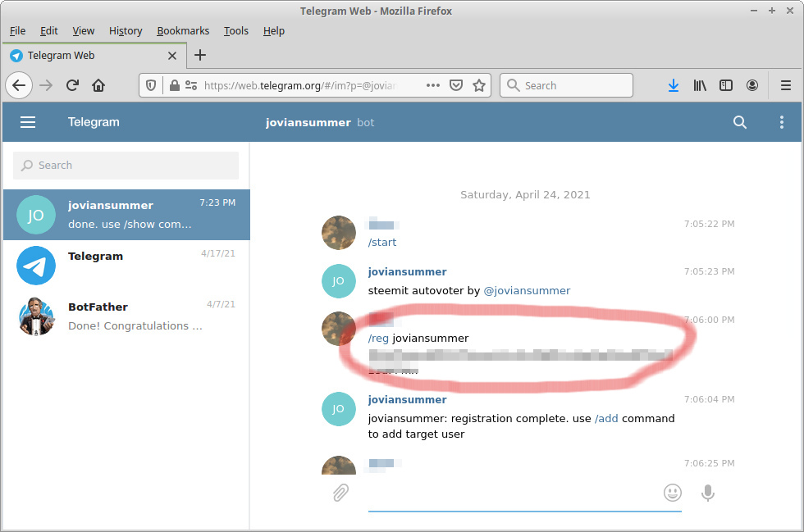Open the Edit menu
The width and height of the screenshot is (804, 532).
[48, 31]
